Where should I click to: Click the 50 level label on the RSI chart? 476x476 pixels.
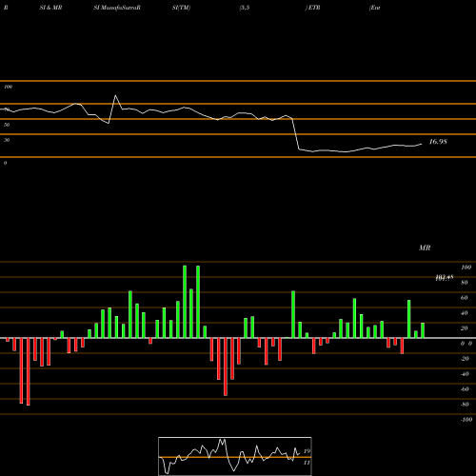coord(7,125)
